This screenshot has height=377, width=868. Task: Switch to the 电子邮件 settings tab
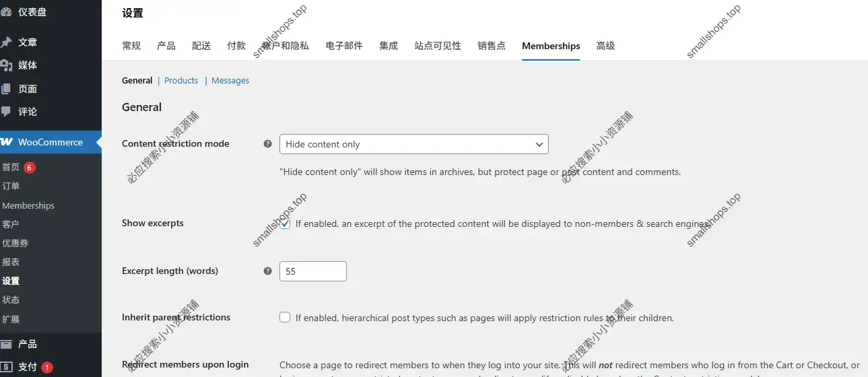click(344, 46)
